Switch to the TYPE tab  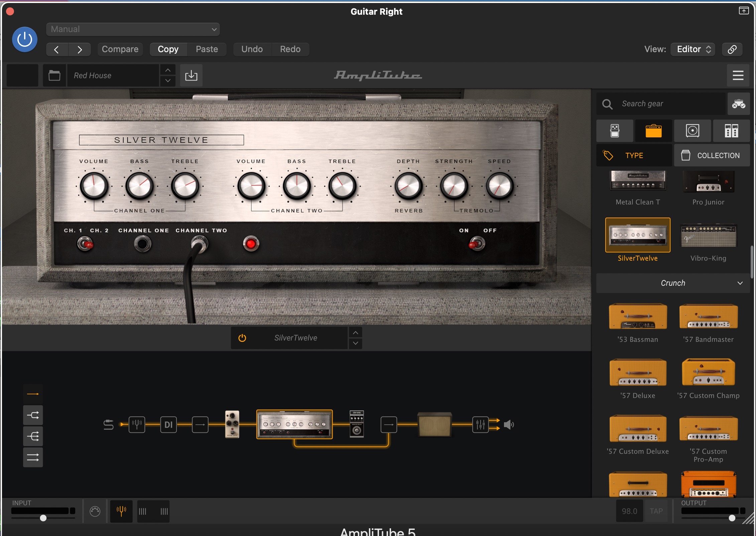[634, 155]
